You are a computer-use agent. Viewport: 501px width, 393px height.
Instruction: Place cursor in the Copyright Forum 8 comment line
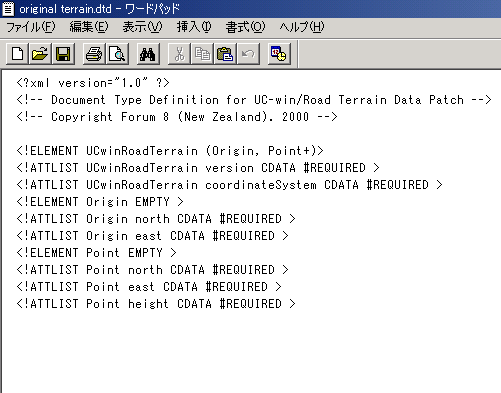tap(177, 117)
